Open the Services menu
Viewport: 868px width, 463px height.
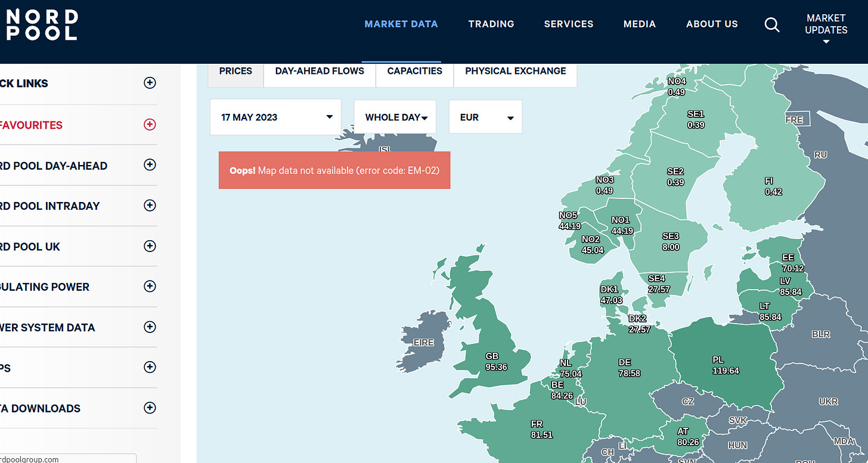[x=569, y=24]
